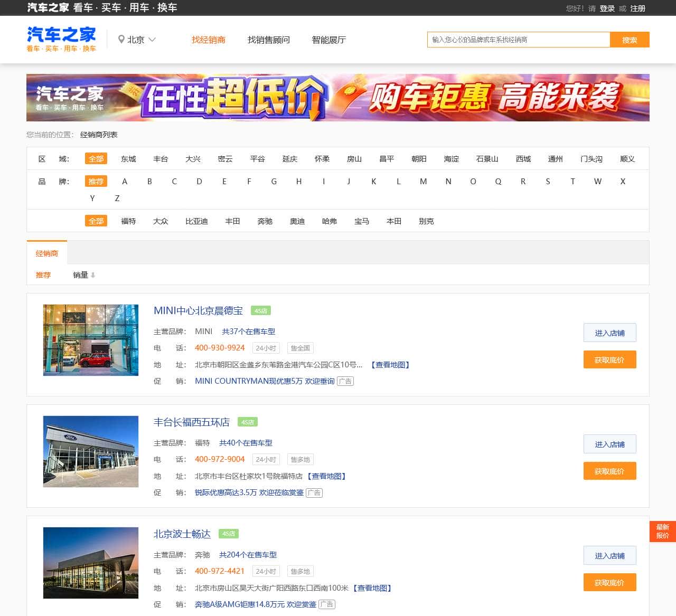The width and height of the screenshot is (676, 616).
Task: Open the 丰台长福西五环店 title link
Action: 192,422
